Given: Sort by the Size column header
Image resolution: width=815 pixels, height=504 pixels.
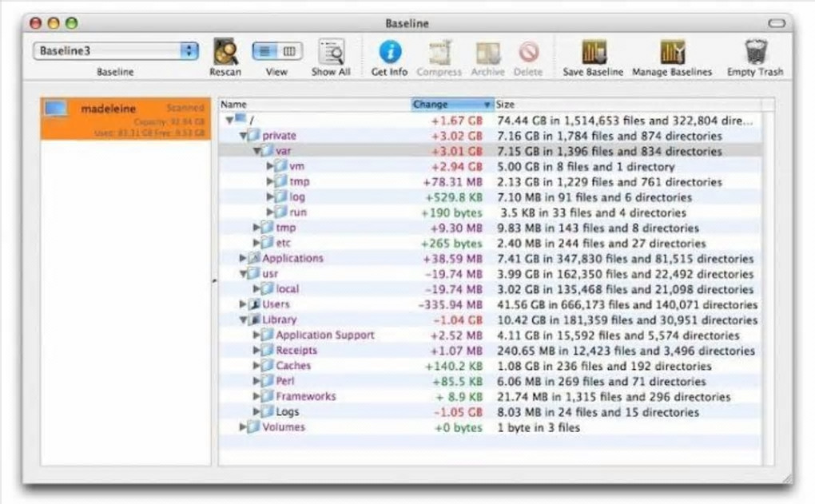Looking at the screenshot, I should [x=627, y=105].
